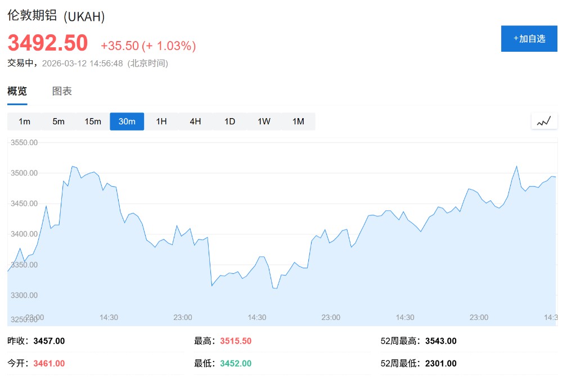Click the chart peak near right side
The height and width of the screenshot is (392, 576).
pos(516,166)
